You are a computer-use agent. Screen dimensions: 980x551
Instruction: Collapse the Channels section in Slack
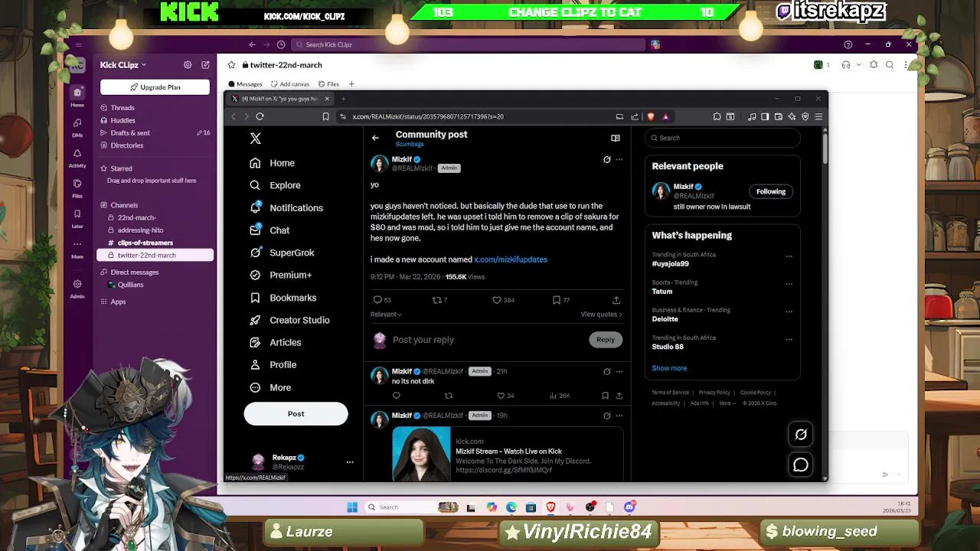[119, 205]
